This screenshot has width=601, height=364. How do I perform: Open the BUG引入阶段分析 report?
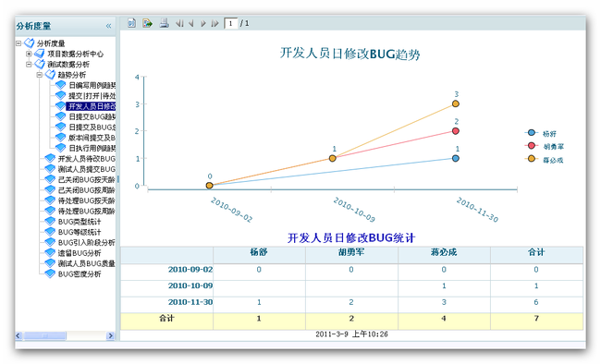click(86, 243)
